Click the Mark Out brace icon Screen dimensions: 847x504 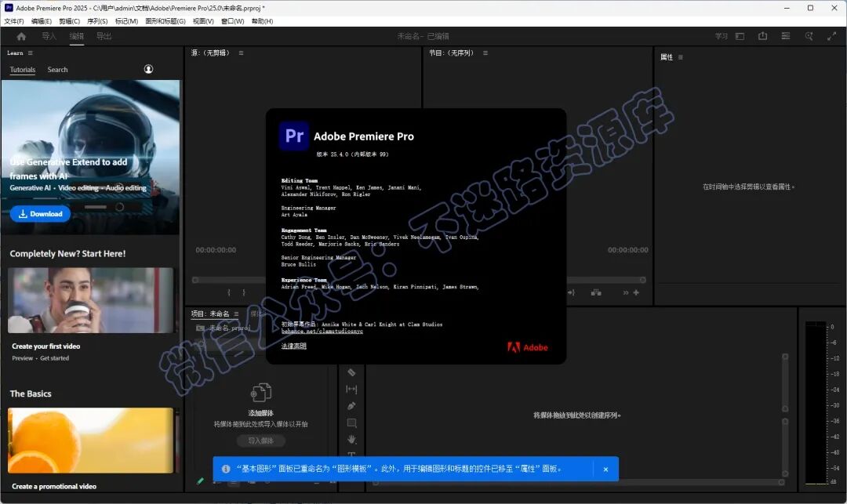pos(244,292)
